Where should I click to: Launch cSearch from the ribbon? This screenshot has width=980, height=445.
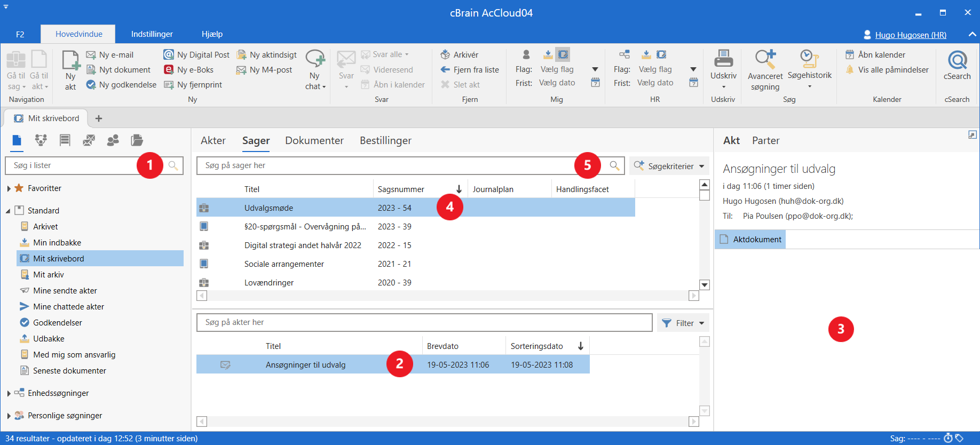(957, 60)
